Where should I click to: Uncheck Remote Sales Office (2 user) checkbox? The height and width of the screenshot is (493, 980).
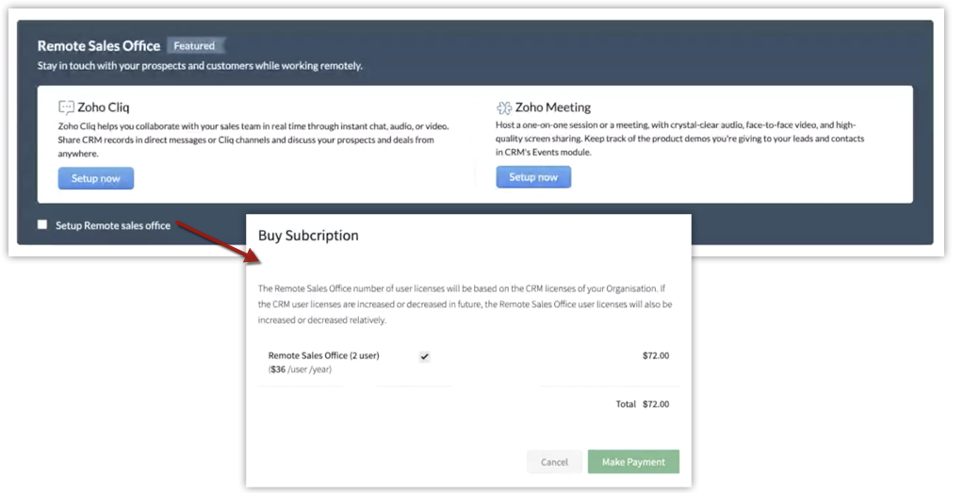point(424,356)
